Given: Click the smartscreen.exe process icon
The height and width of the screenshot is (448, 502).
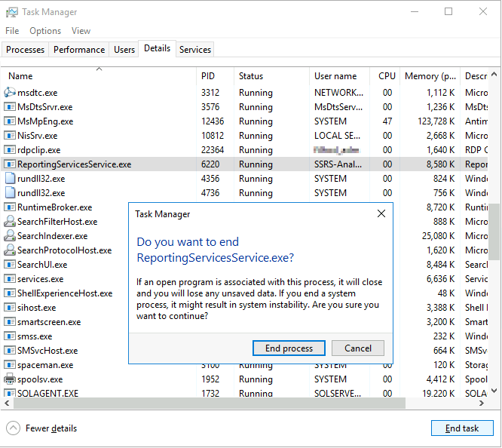Looking at the screenshot, I should pyautogui.click(x=10, y=322).
